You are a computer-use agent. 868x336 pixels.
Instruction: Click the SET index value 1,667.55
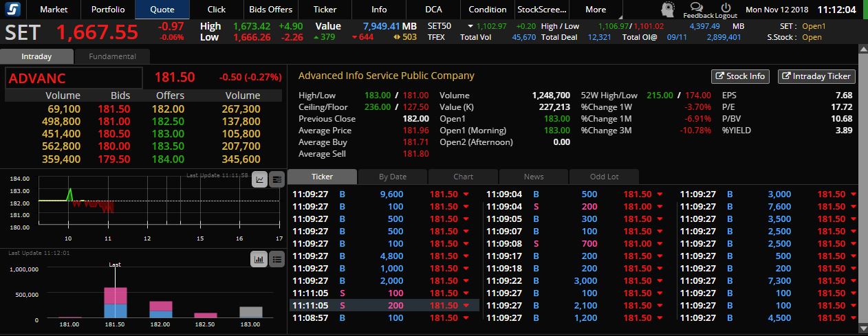97,32
